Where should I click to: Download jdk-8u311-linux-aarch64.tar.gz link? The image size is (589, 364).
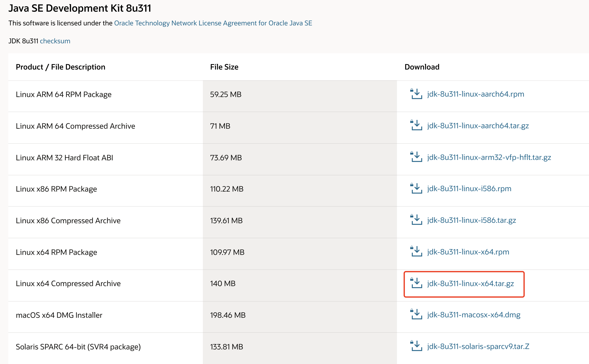coord(478,126)
